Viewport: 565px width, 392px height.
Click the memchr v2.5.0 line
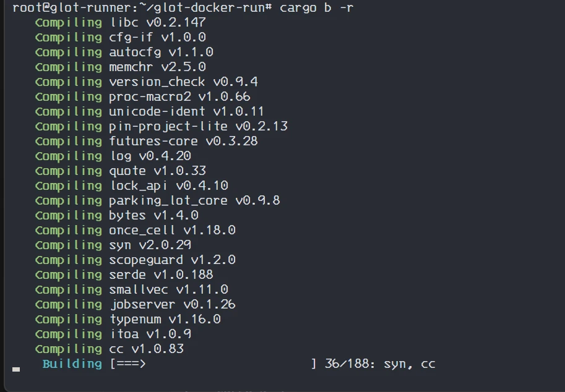(120, 67)
